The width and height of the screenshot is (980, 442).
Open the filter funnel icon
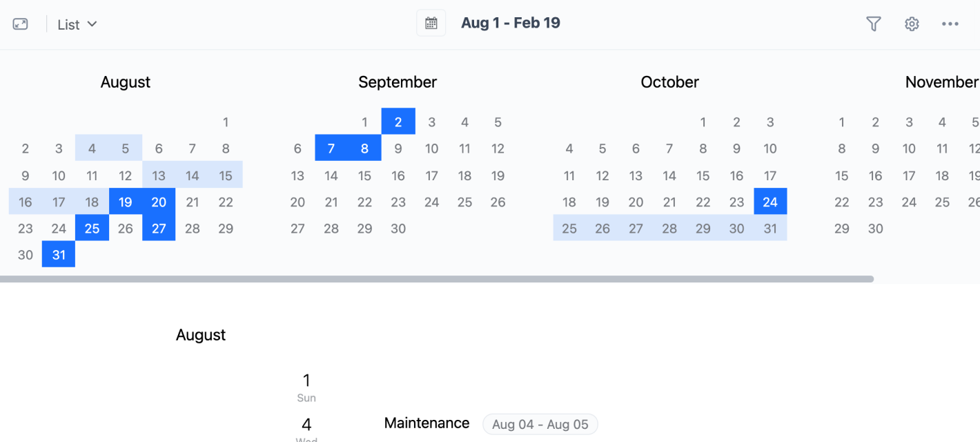click(874, 24)
